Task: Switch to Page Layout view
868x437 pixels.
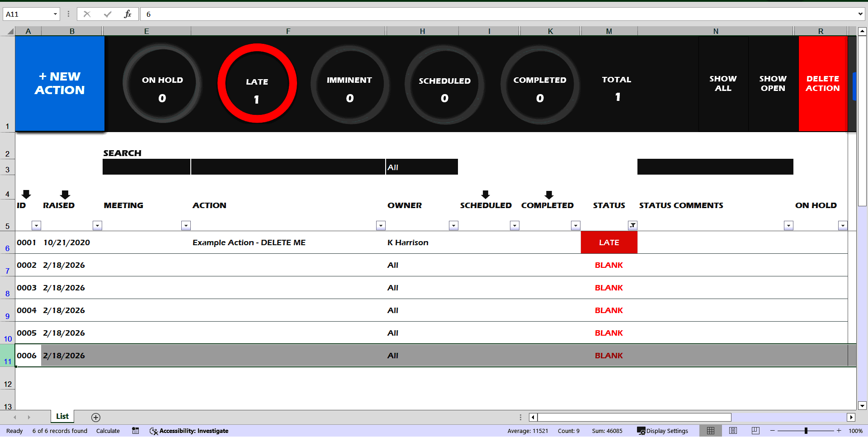Action: [x=732, y=430]
